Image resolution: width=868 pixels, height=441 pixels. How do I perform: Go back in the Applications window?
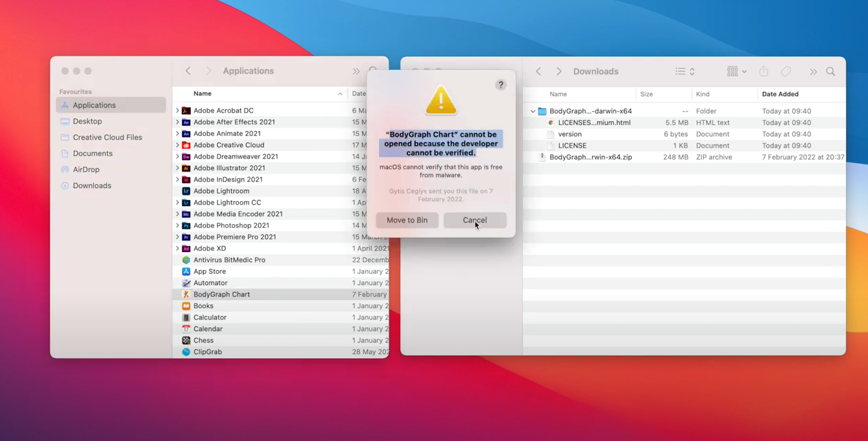tap(188, 71)
